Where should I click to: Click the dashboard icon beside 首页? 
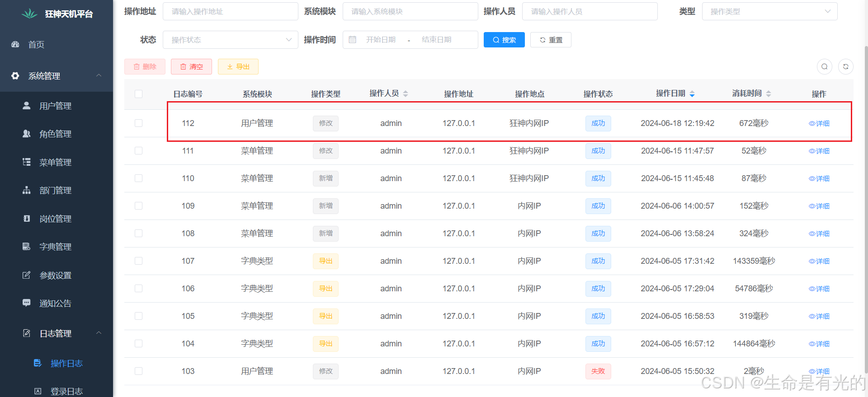[15, 44]
